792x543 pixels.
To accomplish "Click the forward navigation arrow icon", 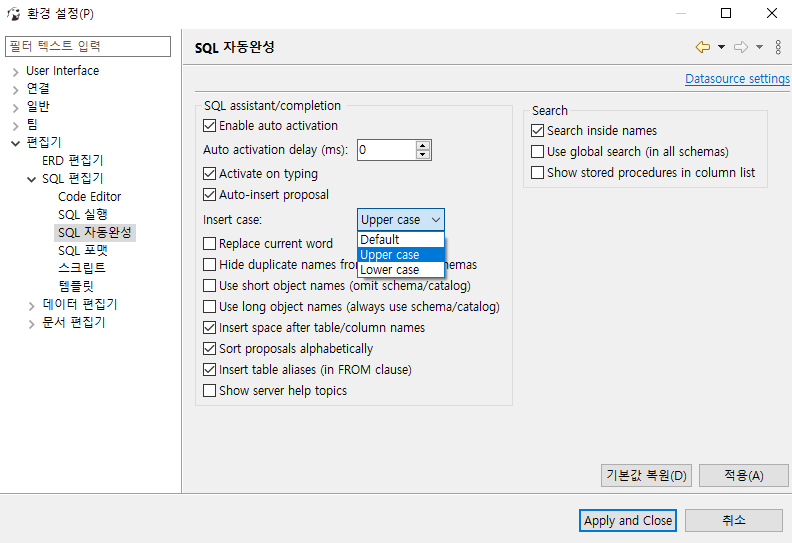I will tap(741, 47).
